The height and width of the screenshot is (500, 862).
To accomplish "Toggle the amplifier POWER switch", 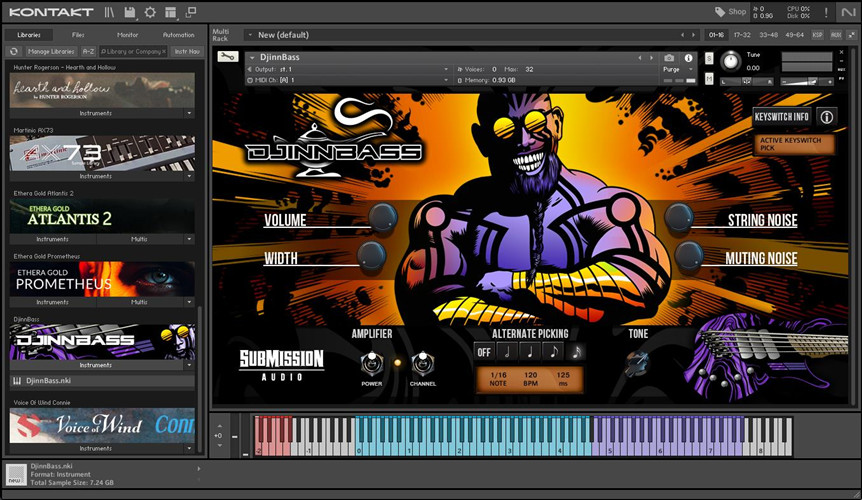I will click(372, 364).
